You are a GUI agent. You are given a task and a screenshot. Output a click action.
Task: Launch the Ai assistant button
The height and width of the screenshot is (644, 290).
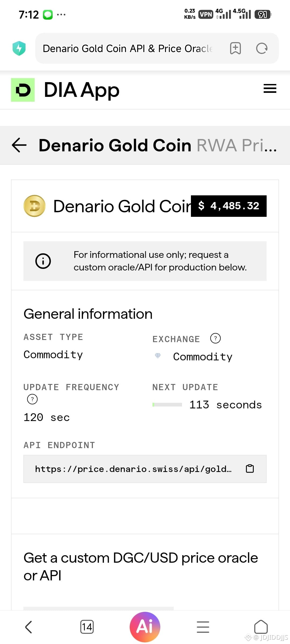(145, 627)
